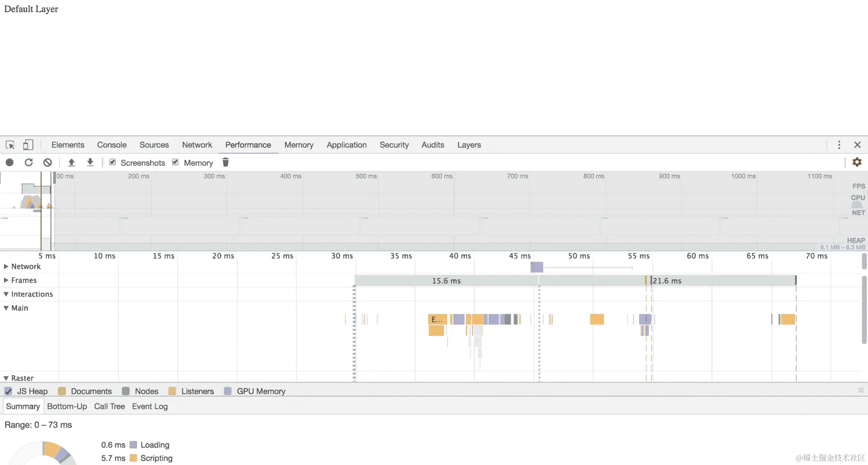Toggle the GPU Memory counter checkbox
868x465 pixels.
click(x=228, y=391)
